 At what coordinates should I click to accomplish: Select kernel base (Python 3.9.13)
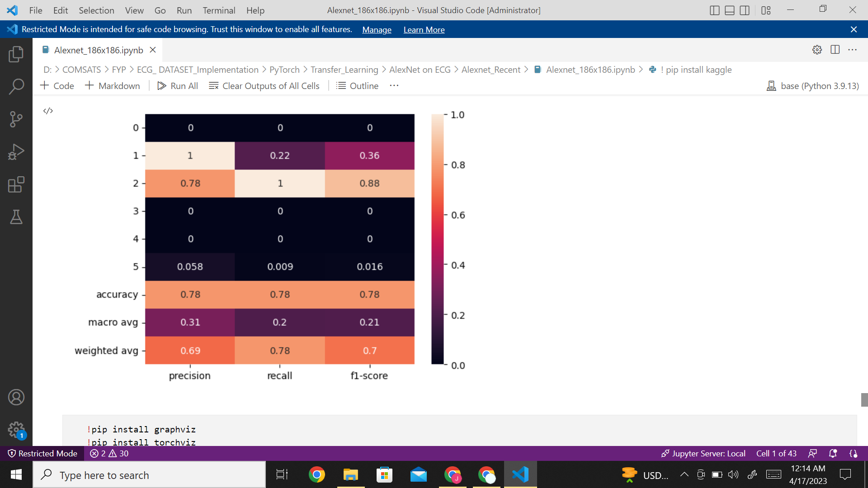[x=813, y=86]
